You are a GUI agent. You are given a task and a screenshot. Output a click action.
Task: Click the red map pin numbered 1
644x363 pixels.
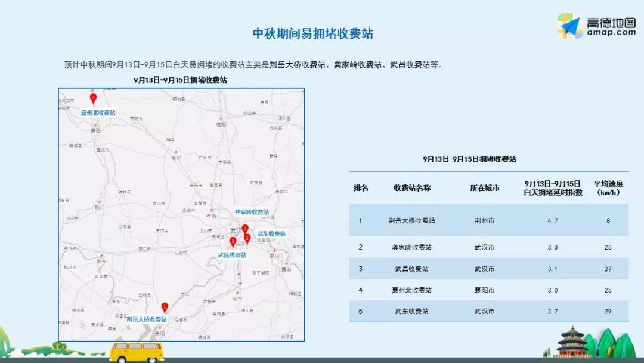pos(165,307)
